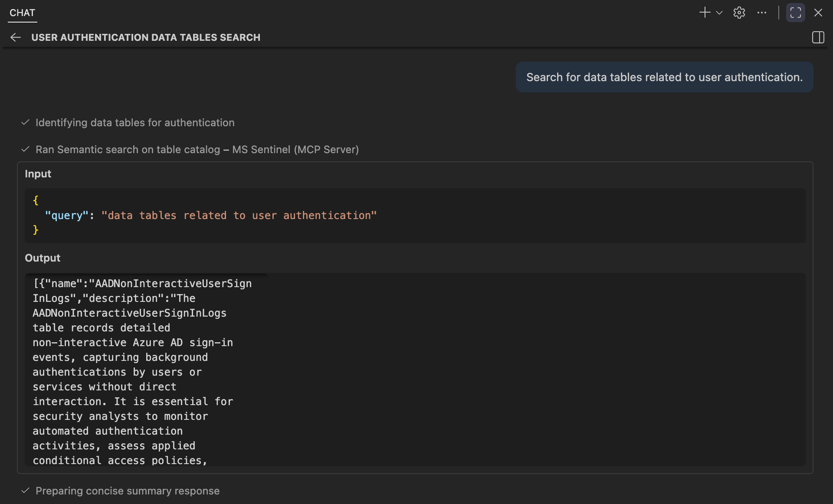Toggle maximized chat panel size

tap(795, 13)
